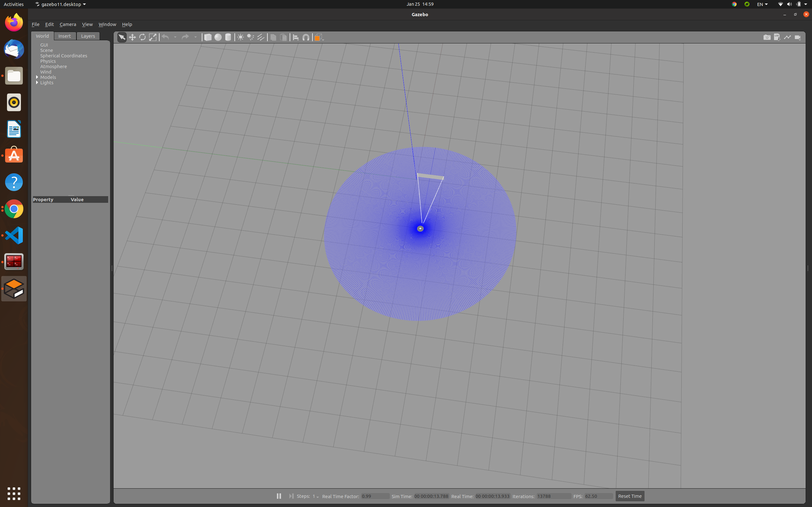Toggle the snap magnet tool
Viewport: 812px width, 507px height.
[306, 37]
